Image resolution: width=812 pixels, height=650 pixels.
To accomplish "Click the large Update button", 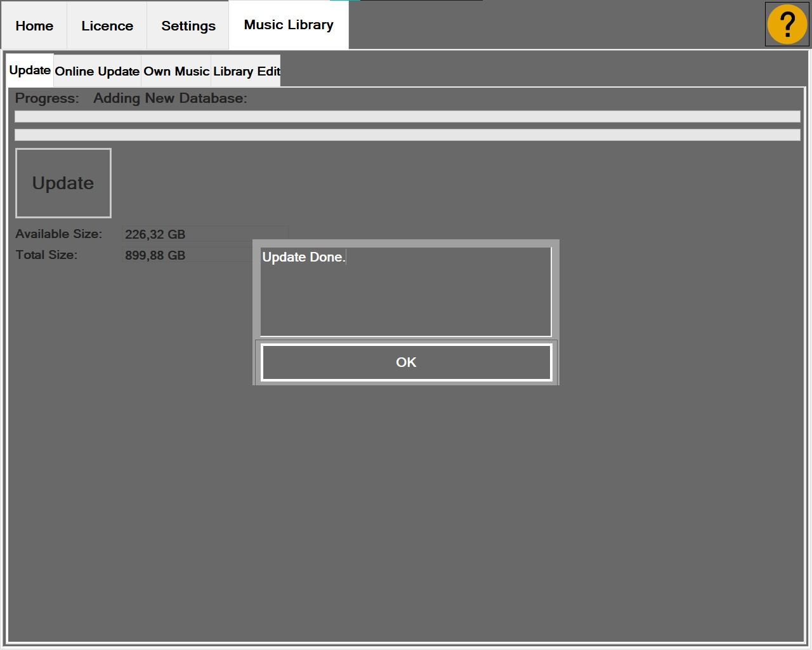I will (63, 183).
